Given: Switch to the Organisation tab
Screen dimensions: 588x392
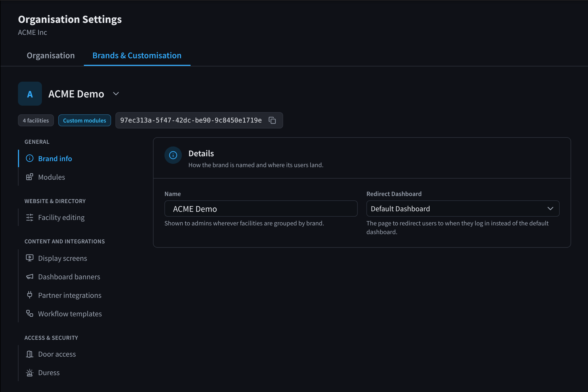Looking at the screenshot, I should (x=51, y=56).
